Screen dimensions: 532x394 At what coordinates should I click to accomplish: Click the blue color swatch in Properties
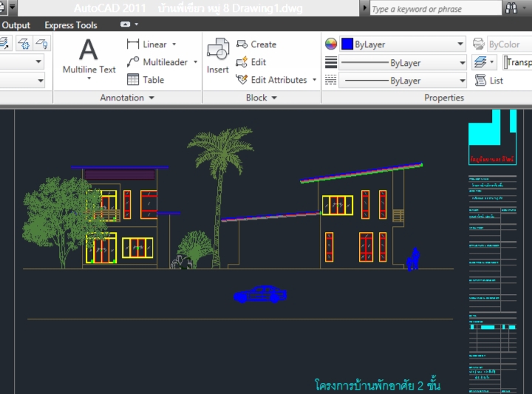(x=347, y=44)
